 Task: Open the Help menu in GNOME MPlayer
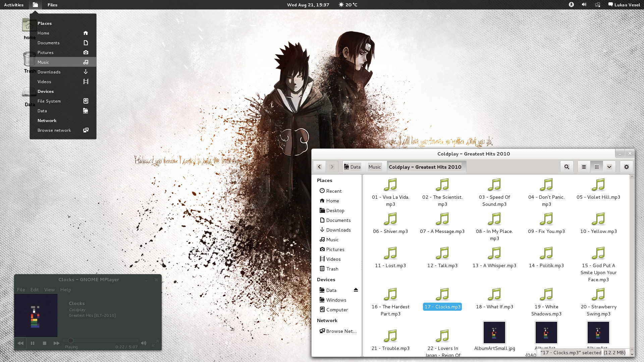[x=65, y=290]
